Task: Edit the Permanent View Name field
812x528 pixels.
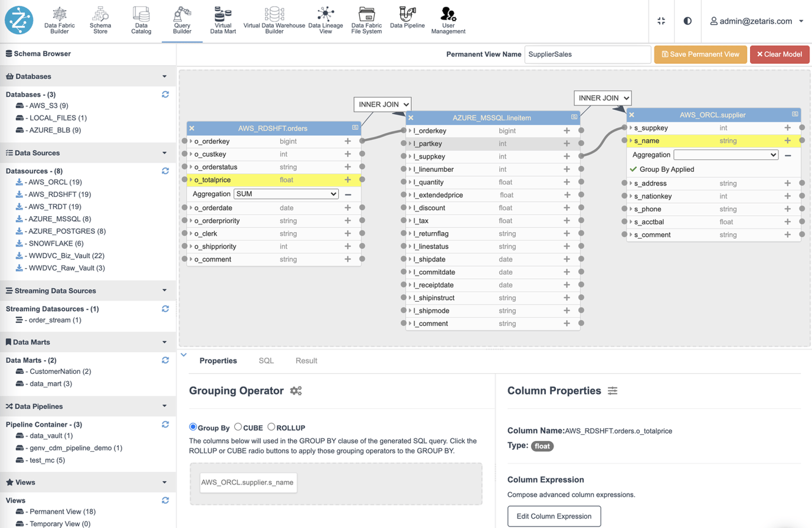Action: click(587, 54)
